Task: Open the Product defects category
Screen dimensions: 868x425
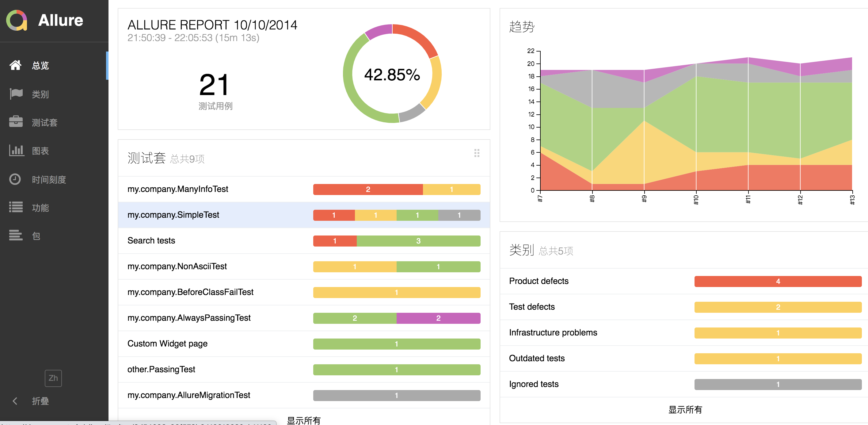Action: pyautogui.click(x=539, y=281)
